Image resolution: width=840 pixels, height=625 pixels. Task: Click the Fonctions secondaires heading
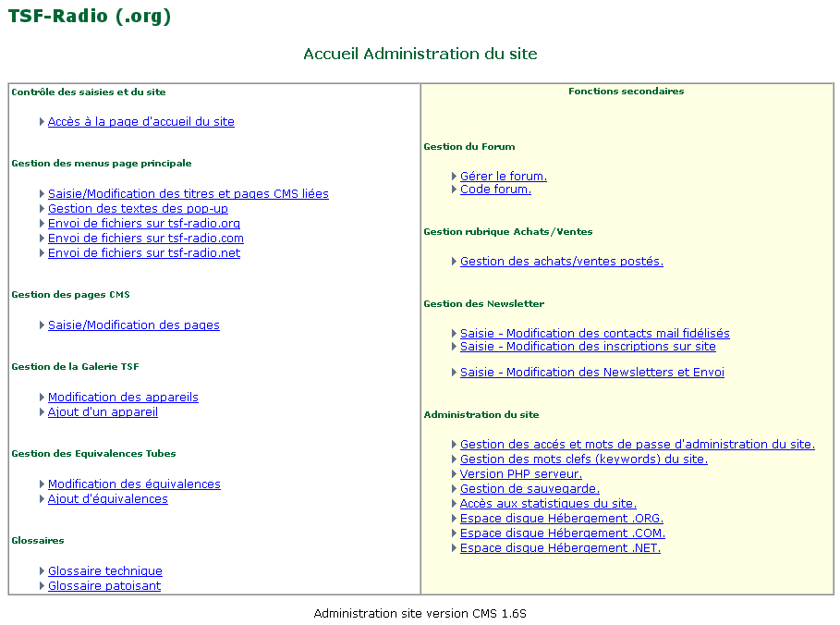tap(627, 92)
